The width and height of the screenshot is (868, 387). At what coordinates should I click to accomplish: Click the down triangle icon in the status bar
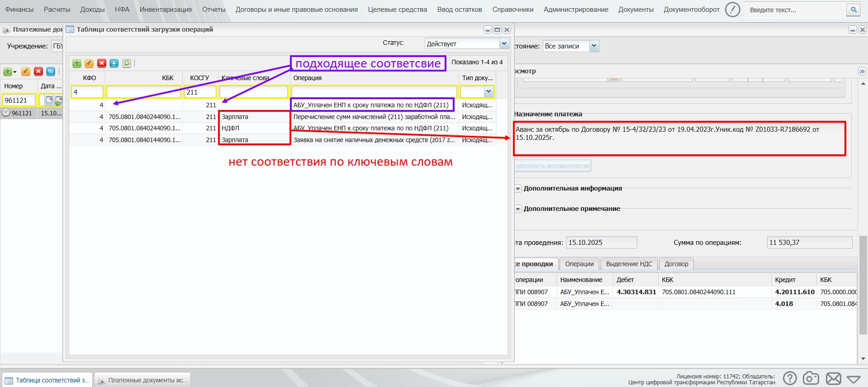coord(854,379)
